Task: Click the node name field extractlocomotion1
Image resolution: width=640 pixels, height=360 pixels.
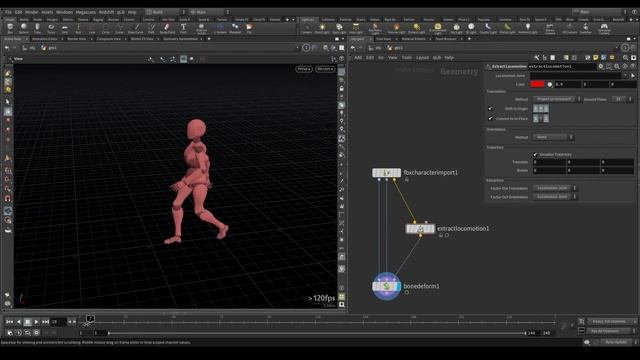Action: coord(562,66)
